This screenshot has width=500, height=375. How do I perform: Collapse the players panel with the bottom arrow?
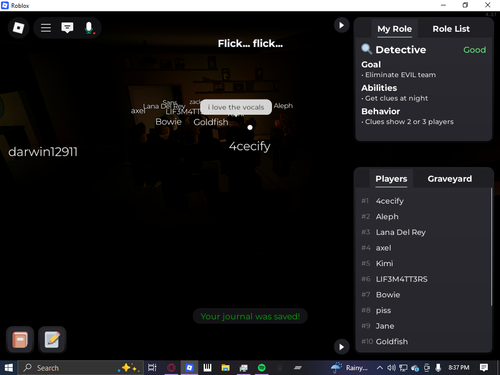coord(341,347)
